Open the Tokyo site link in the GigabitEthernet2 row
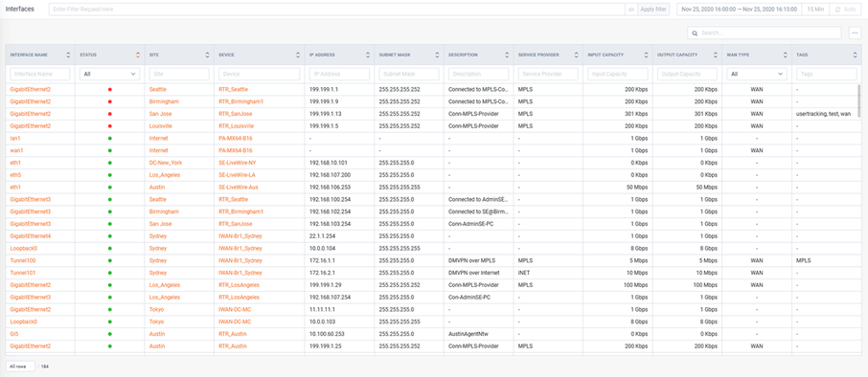The image size is (868, 377). [156, 310]
